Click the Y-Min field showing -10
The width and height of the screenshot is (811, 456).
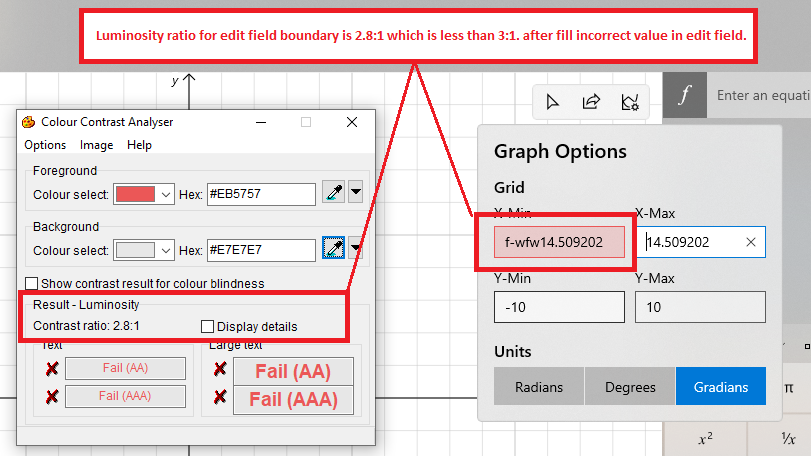click(559, 307)
